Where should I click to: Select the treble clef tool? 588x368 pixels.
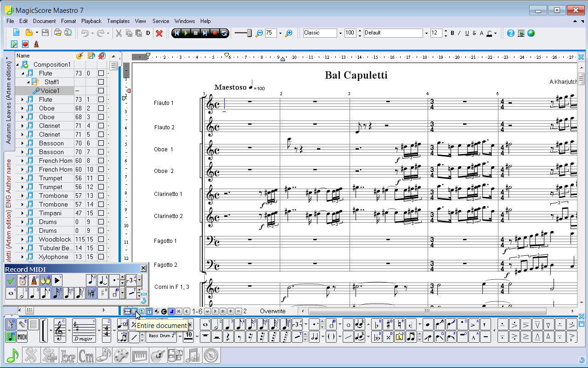(x=60, y=330)
